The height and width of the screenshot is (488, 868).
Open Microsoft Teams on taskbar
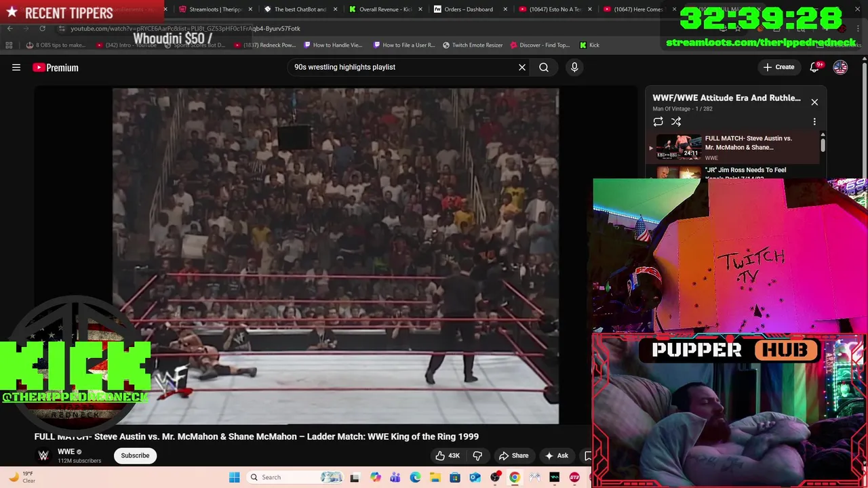tap(395, 477)
